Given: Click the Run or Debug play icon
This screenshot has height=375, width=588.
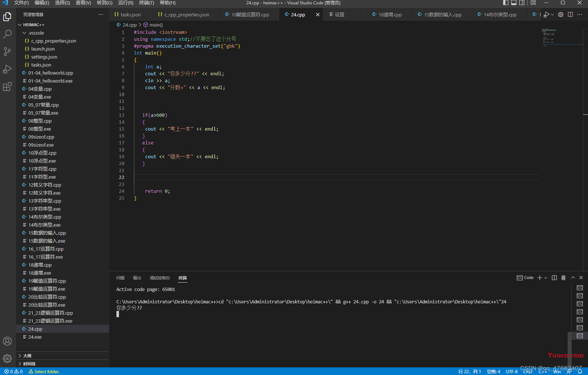Looking at the screenshot, I should point(547,15).
